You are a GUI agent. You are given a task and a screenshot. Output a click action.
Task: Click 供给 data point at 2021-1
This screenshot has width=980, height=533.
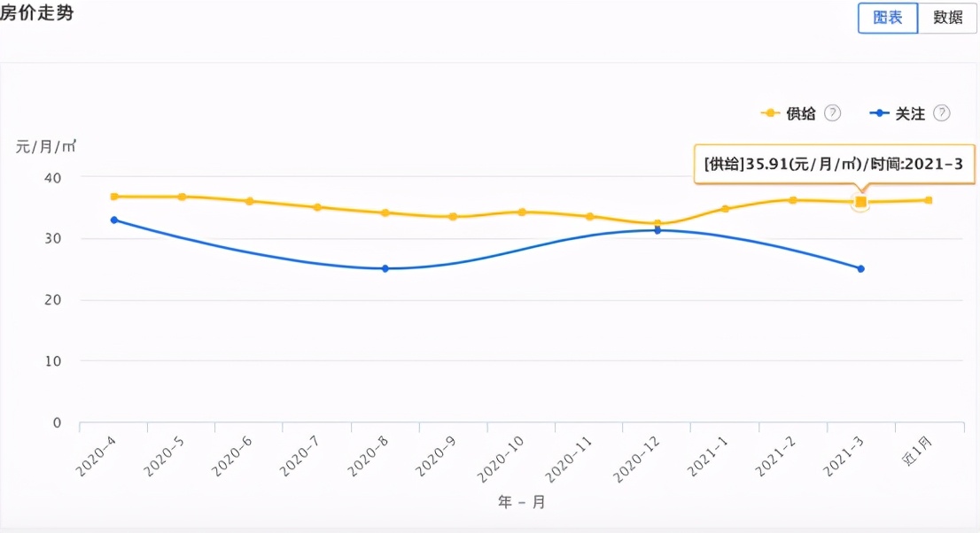[725, 209]
